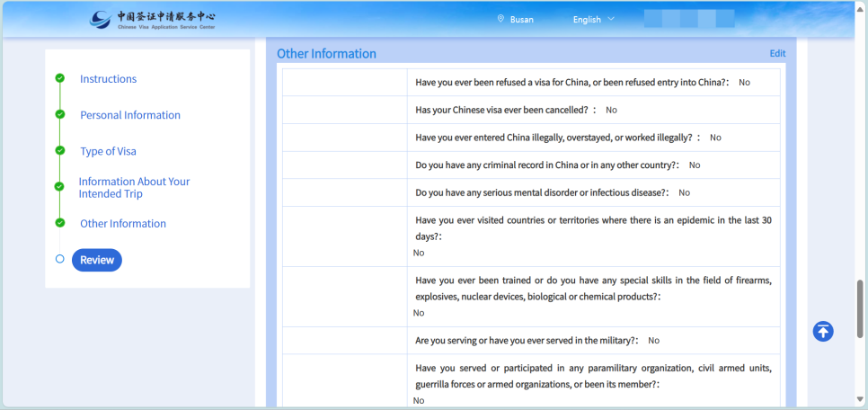868x410 pixels.
Task: Select the Review step button
Action: [x=97, y=260]
